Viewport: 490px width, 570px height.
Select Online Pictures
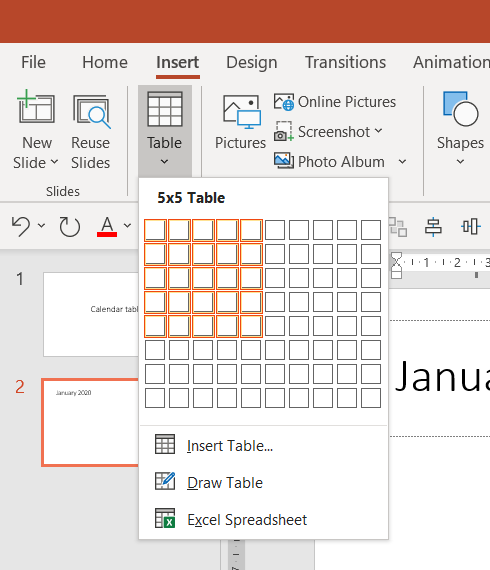335,102
